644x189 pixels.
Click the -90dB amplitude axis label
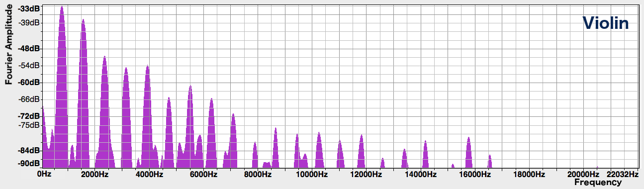29,163
